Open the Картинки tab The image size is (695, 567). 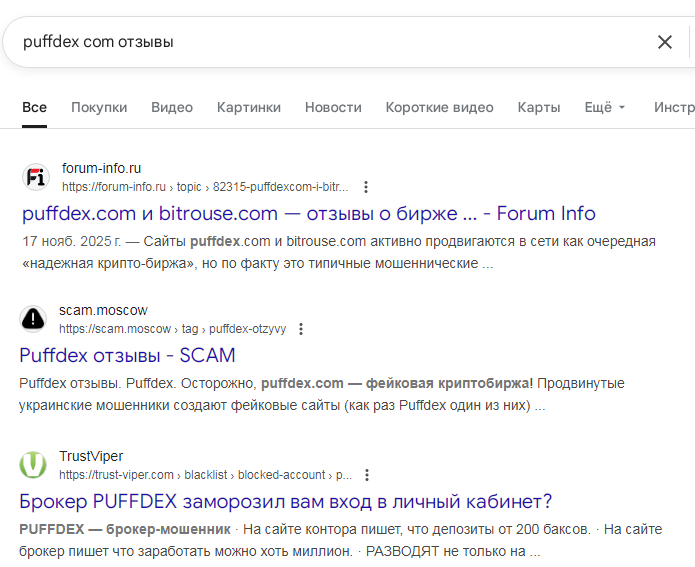[x=249, y=108]
